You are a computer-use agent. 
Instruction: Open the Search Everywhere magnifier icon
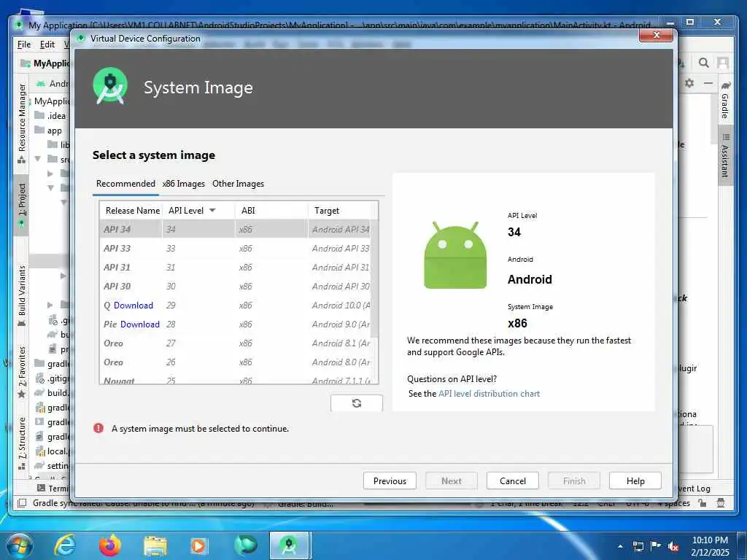pyautogui.click(x=703, y=63)
